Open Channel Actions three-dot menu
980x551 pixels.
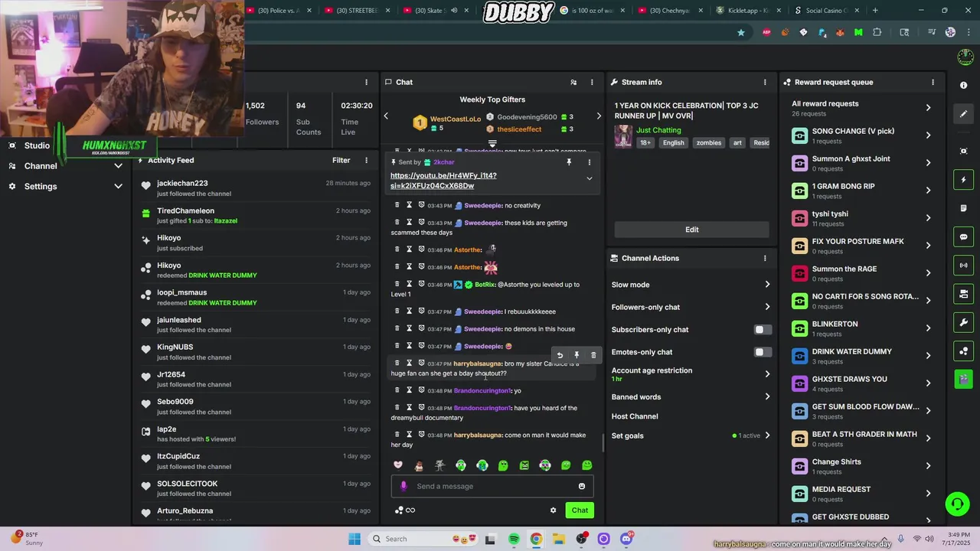[764, 258]
